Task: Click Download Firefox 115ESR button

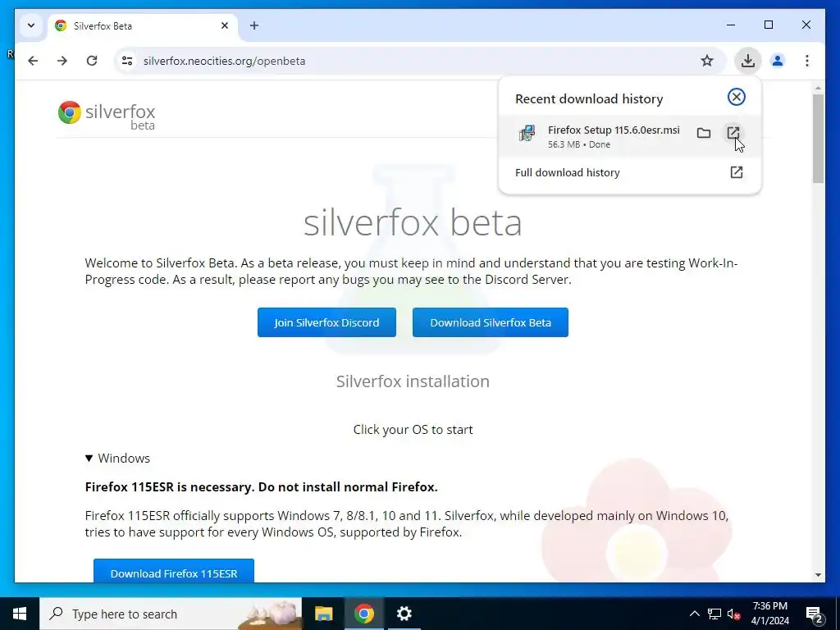Action: (x=174, y=573)
